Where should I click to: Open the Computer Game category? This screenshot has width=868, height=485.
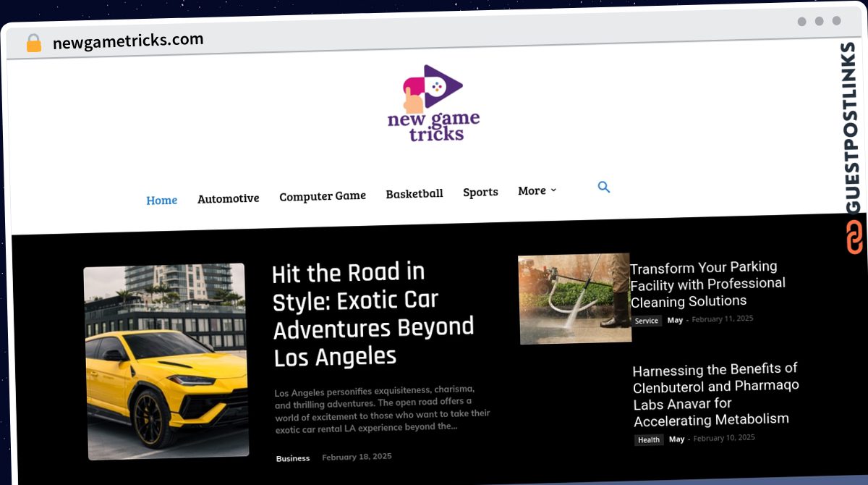pos(323,196)
